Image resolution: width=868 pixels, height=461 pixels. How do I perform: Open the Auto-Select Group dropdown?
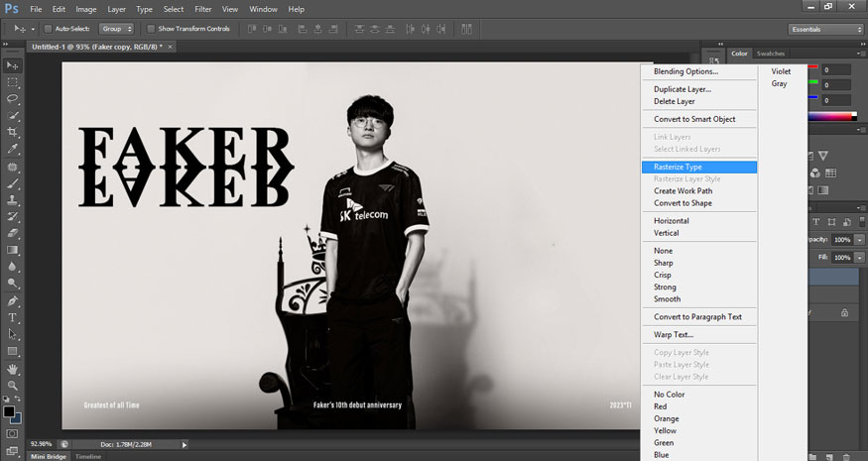[x=116, y=29]
